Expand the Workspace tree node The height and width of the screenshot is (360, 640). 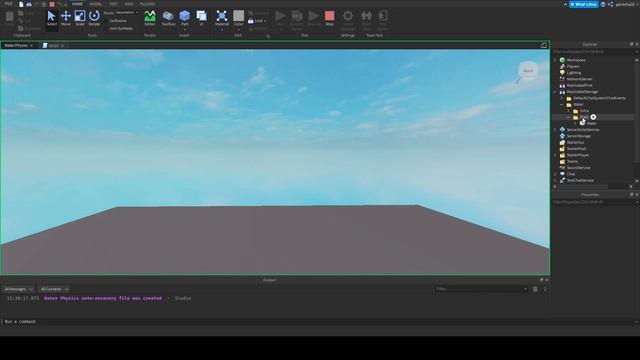pos(555,60)
